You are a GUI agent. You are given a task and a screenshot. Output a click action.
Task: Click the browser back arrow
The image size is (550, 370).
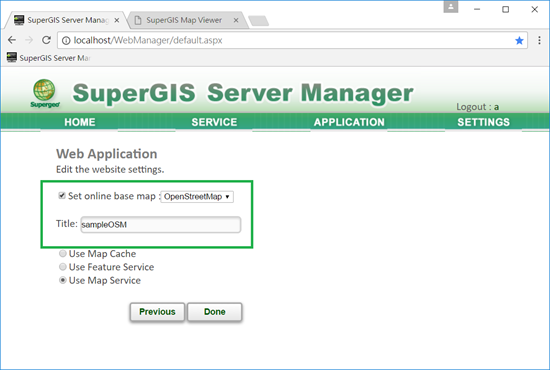click(x=12, y=40)
